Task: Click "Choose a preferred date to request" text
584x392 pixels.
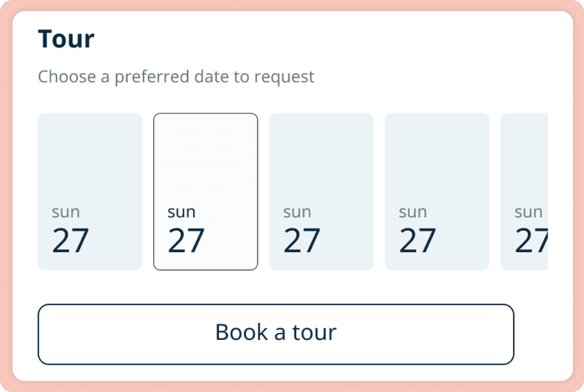Action: tap(176, 77)
